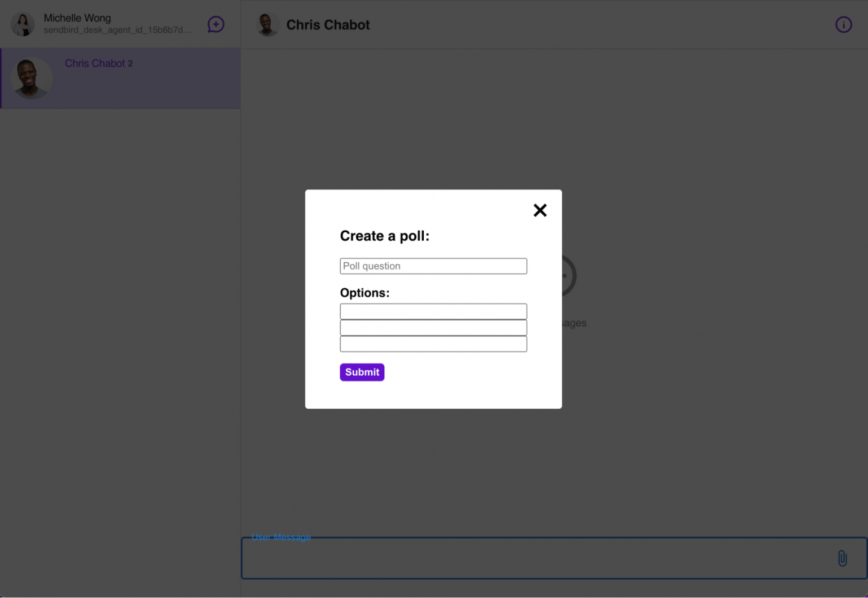868x598 pixels.
Task: Select the second poll option field
Action: tap(433, 328)
